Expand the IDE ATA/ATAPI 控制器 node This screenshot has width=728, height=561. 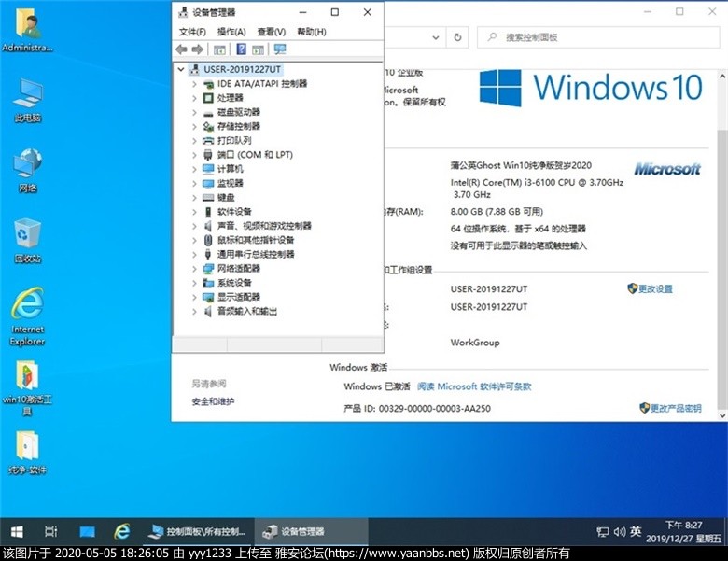coord(194,84)
